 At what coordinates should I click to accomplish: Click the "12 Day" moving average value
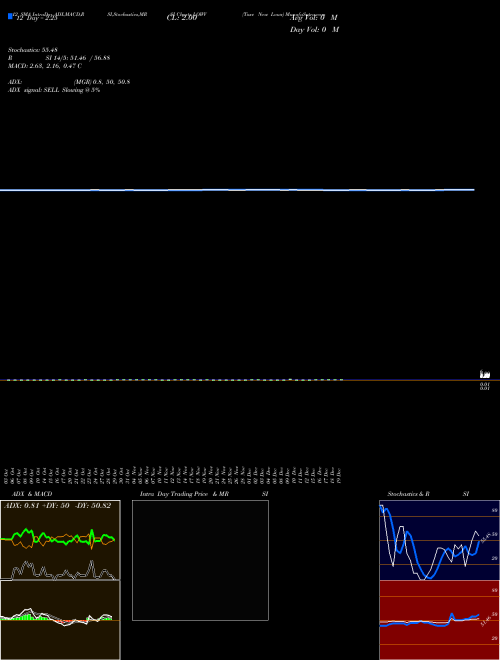36,18
